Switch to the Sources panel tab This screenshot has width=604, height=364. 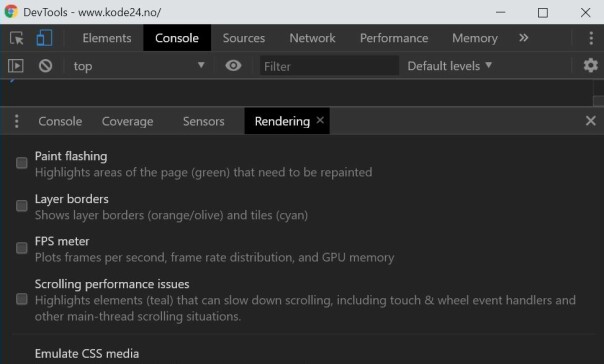pos(244,38)
